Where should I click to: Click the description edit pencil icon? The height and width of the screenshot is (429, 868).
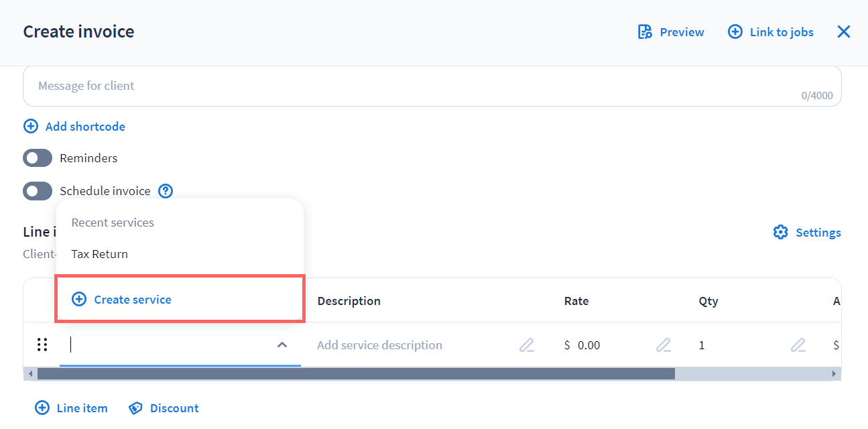pyautogui.click(x=527, y=345)
